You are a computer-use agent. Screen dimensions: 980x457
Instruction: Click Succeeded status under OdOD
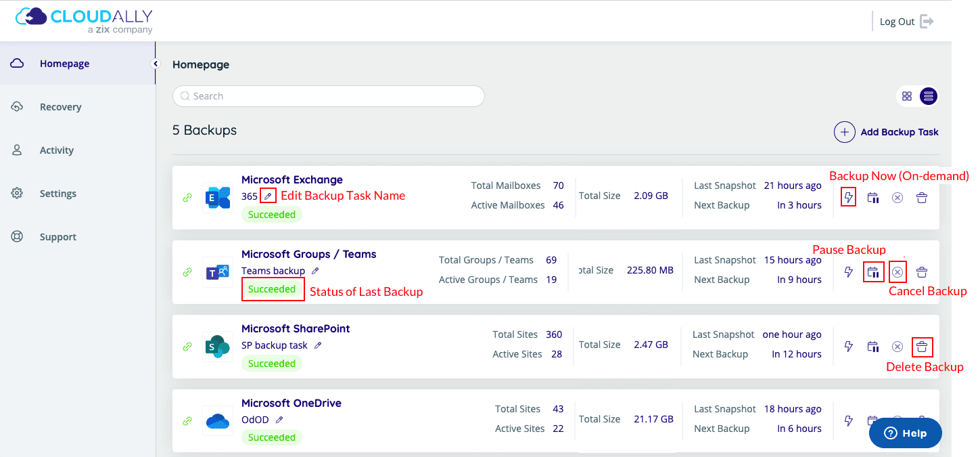tap(272, 437)
